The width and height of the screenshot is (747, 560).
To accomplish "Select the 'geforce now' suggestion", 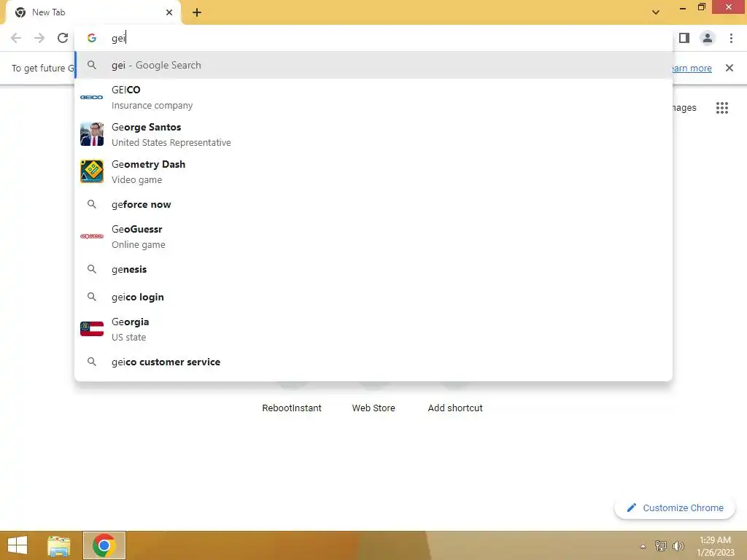I will pyautogui.click(x=373, y=204).
